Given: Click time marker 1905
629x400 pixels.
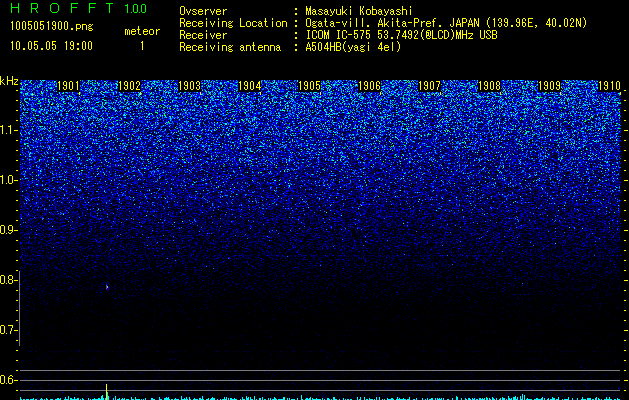Looking at the screenshot, I should point(310,86).
